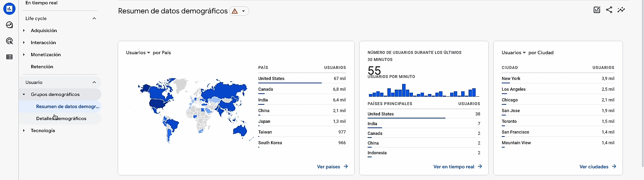Viewport: 644px width, 180px height.
Task: Open Usuarios dropdown in city card
Action: pos(514,53)
